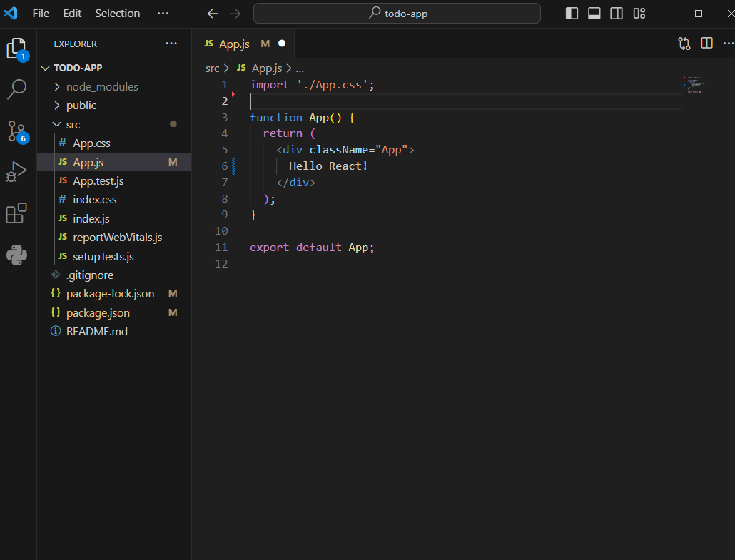Open the File menu
The width and height of the screenshot is (735, 560).
click(41, 14)
